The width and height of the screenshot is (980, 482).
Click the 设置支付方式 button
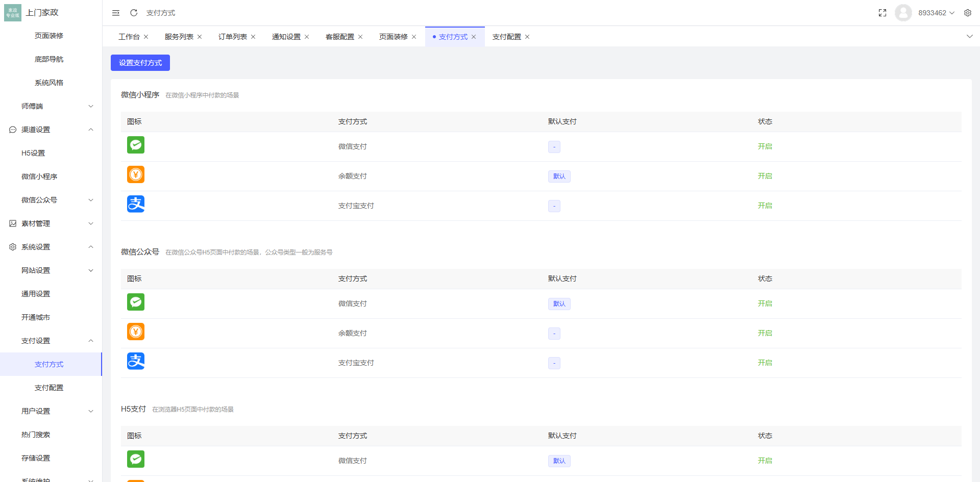[x=140, y=62]
